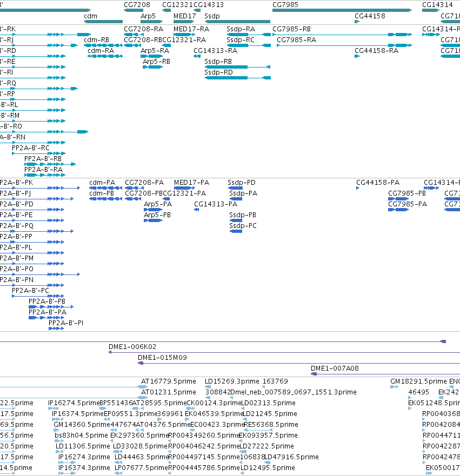This screenshot has width=460, height=476.
Task: Select the Arp5-RA transcript label
Action: 155,51
